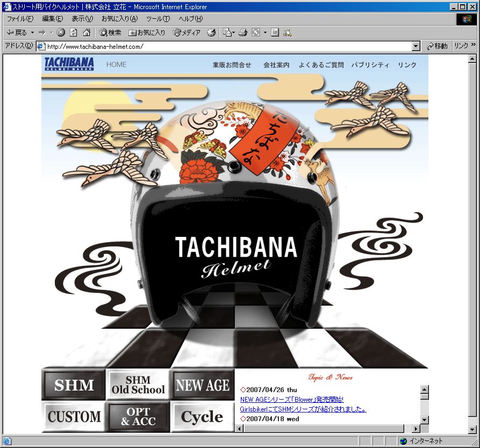Click the page icon in the address bar
The width and height of the screenshot is (480, 448).
[x=41, y=46]
